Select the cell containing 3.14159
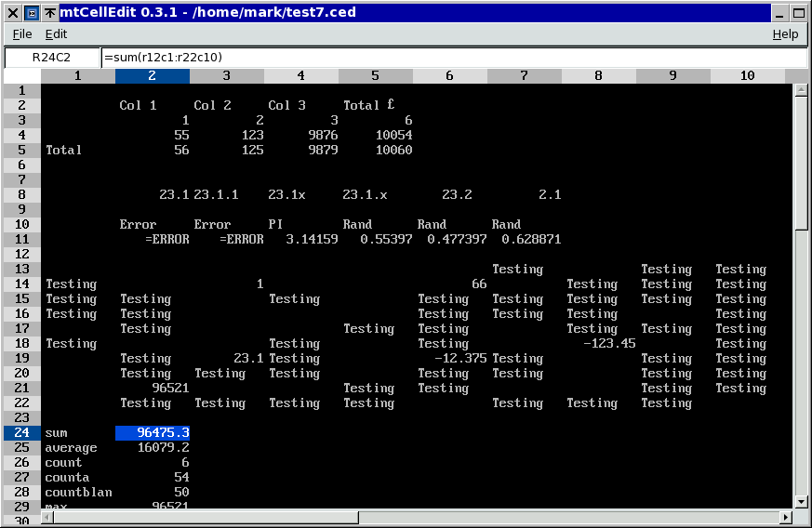 click(x=300, y=239)
